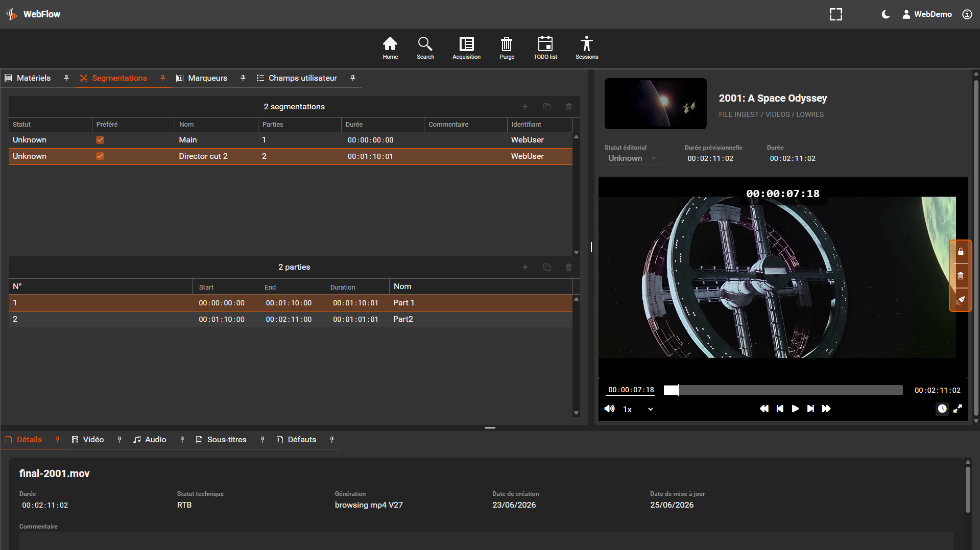
Task: Toggle Préféré checkbox for Main segmentation
Action: (100, 140)
